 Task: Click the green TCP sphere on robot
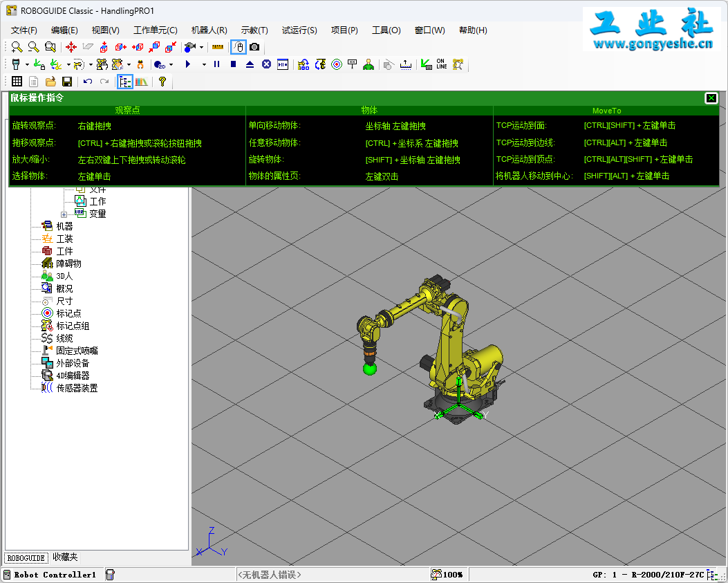pos(370,369)
